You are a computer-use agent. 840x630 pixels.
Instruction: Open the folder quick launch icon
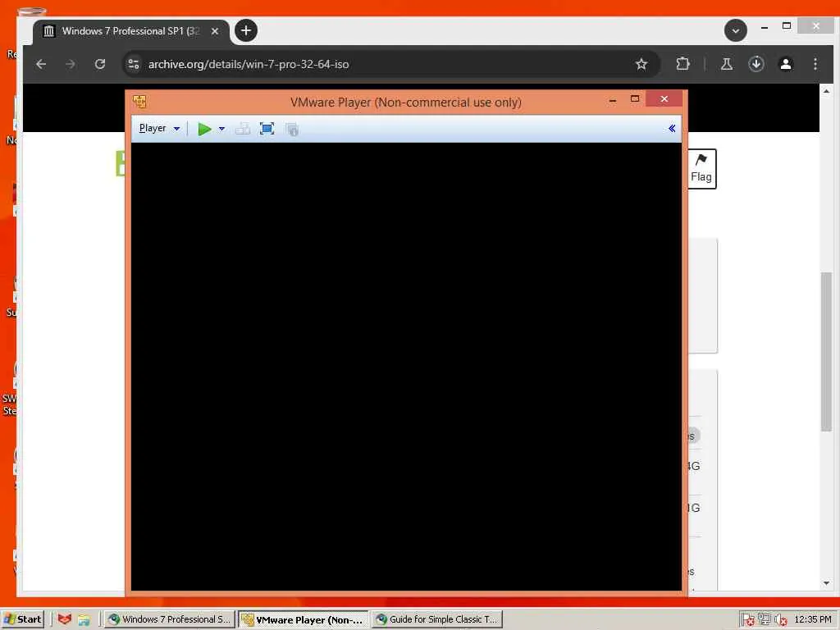(84, 619)
